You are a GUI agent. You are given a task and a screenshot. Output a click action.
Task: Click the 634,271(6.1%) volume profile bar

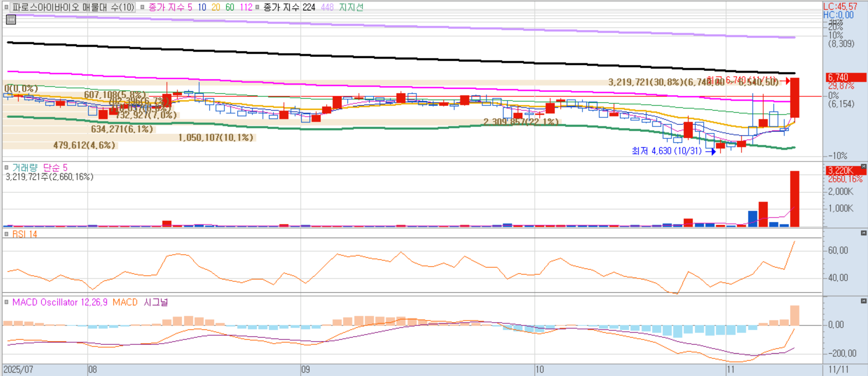tap(79, 129)
